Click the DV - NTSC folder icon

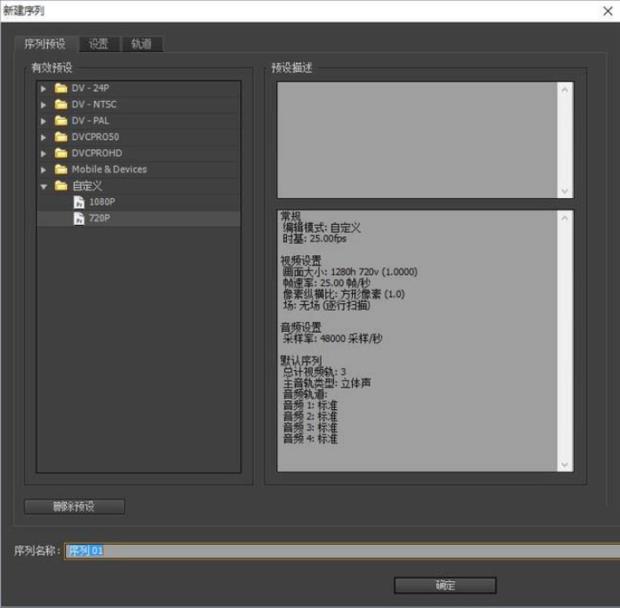[61, 104]
